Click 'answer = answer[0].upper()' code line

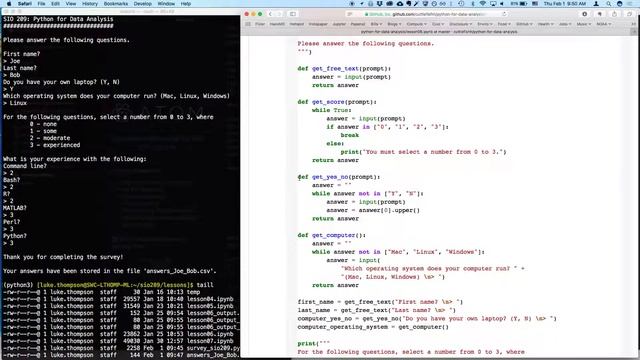pyautogui.click(x=373, y=211)
